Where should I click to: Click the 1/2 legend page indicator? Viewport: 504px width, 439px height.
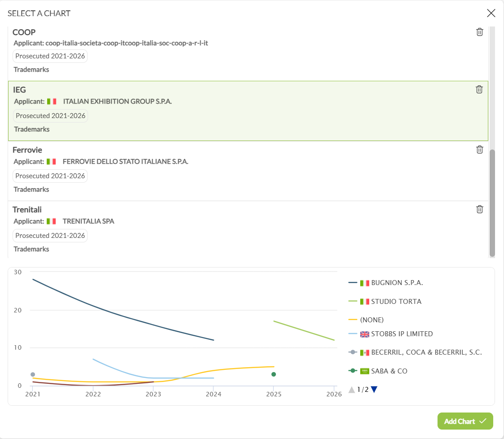tap(363, 390)
